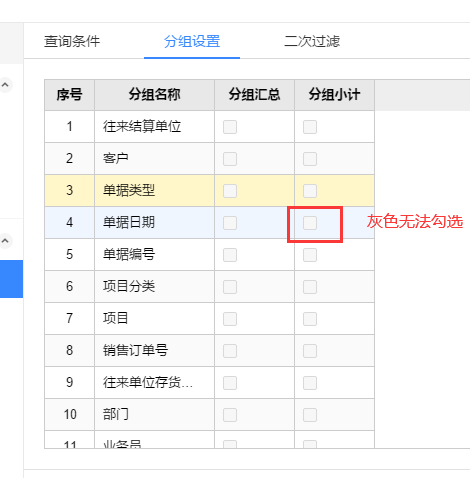The width and height of the screenshot is (470, 478).
Task: Check 分组汇总 for 单据编号
Action: click(230, 255)
